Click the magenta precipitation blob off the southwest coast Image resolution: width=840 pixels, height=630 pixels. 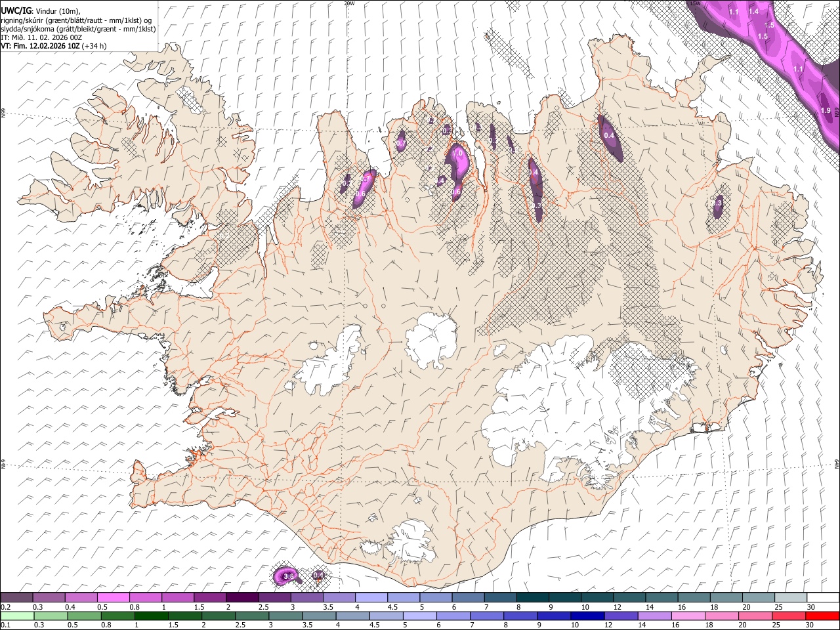[x=287, y=576]
